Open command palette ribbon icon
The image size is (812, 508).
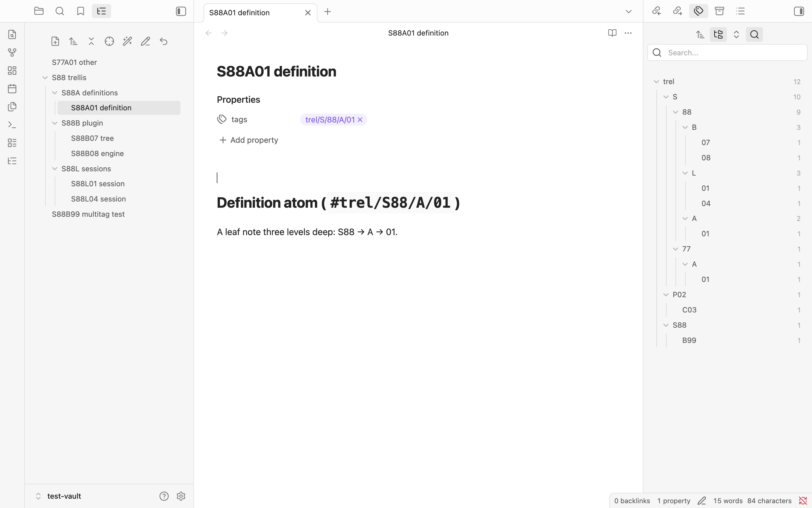[x=12, y=125]
